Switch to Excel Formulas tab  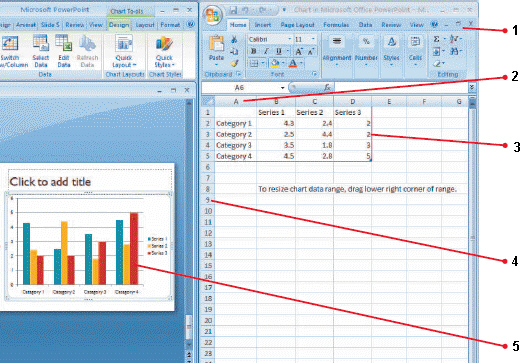[x=336, y=25]
